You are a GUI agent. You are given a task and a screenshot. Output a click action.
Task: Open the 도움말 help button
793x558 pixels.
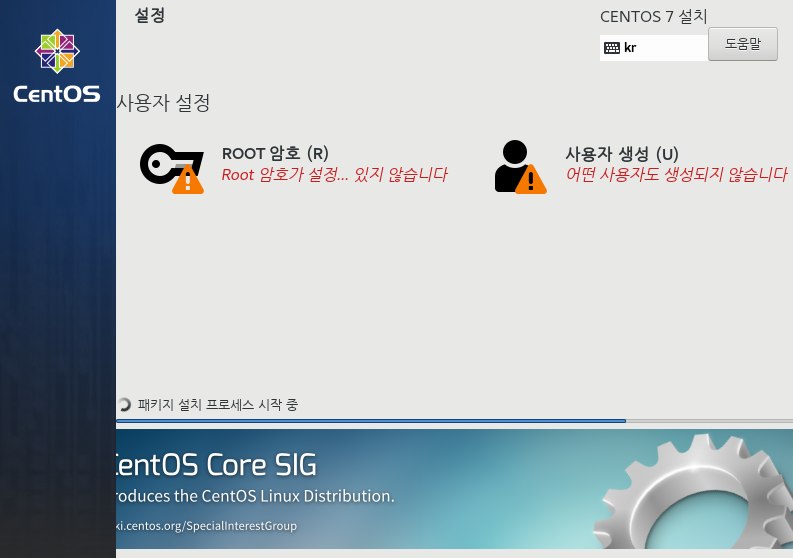click(x=742, y=44)
